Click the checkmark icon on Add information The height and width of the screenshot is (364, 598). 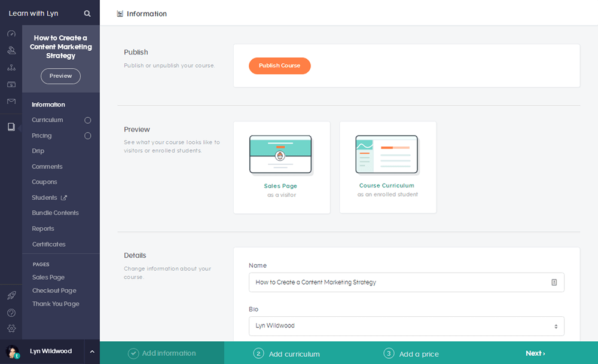click(x=133, y=353)
